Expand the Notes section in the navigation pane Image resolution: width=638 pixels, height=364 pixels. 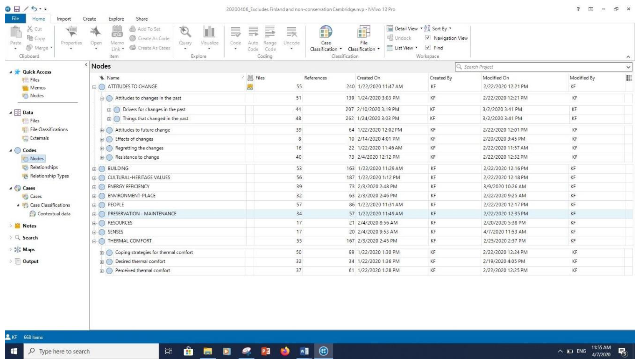point(10,226)
